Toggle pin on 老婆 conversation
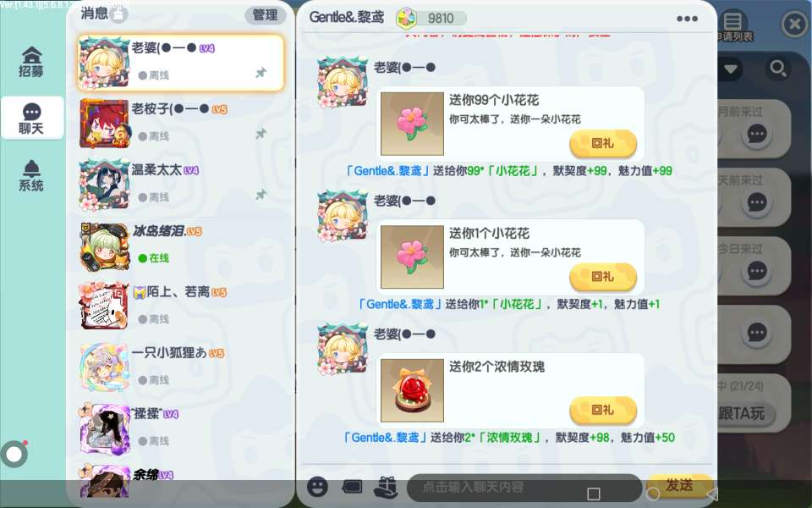812x508 pixels. click(x=261, y=73)
